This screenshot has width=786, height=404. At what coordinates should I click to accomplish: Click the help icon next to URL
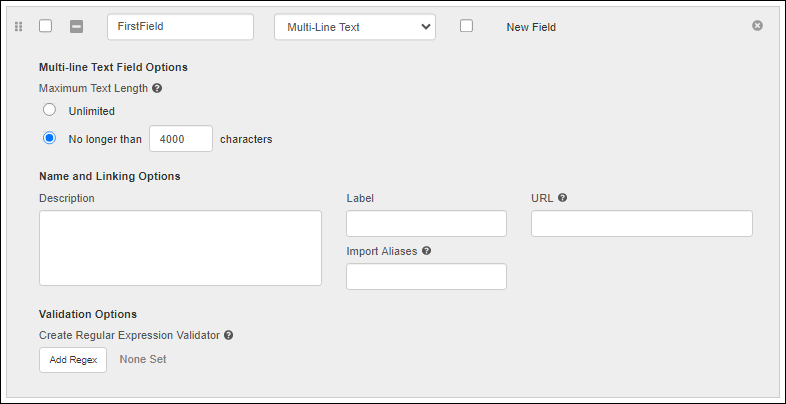563,198
